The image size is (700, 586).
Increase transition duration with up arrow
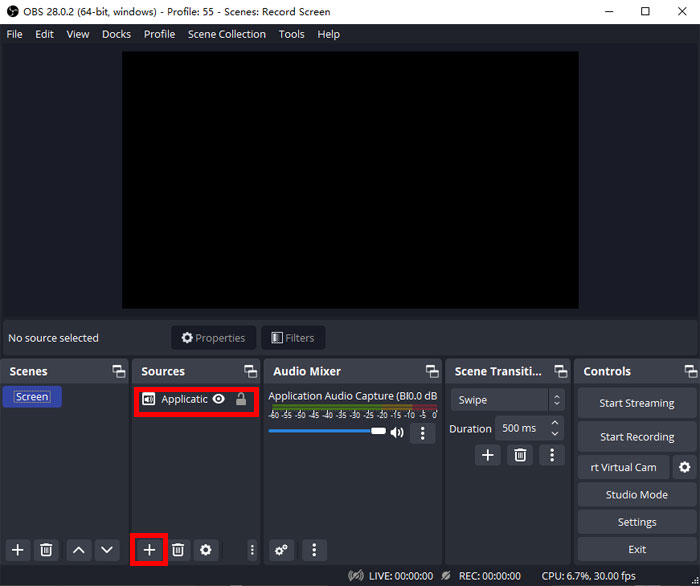[555, 423]
